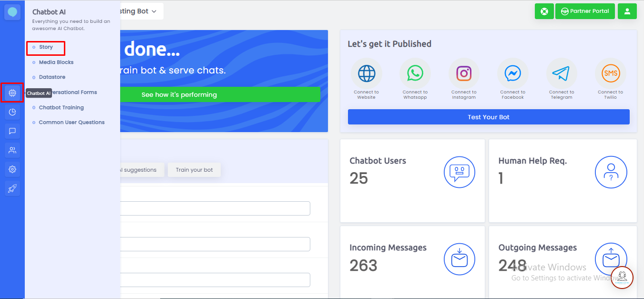Click the settings gear icon in sidebar

click(x=12, y=169)
